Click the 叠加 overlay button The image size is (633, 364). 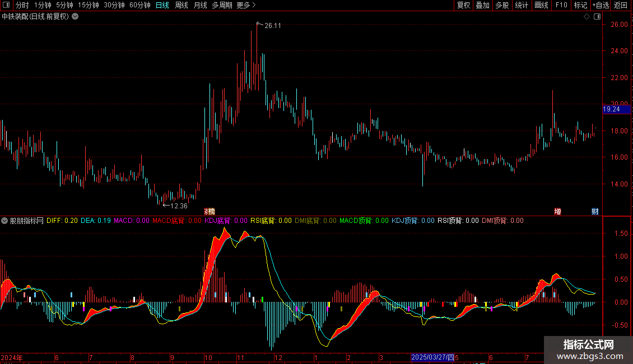point(482,5)
